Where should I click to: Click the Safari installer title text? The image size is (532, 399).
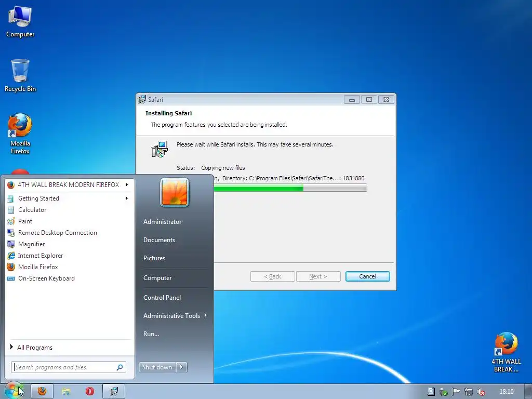pyautogui.click(x=155, y=99)
